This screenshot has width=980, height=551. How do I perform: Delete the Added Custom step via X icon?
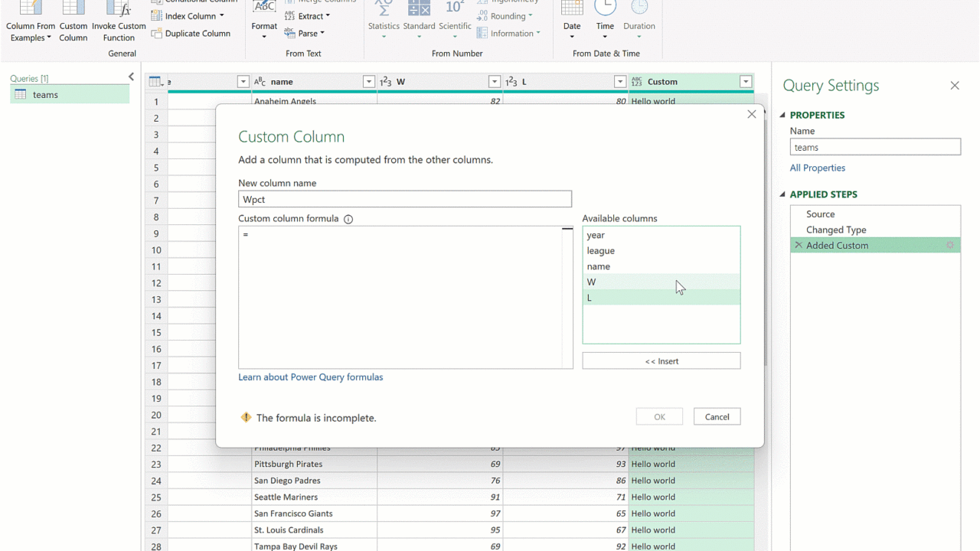799,246
